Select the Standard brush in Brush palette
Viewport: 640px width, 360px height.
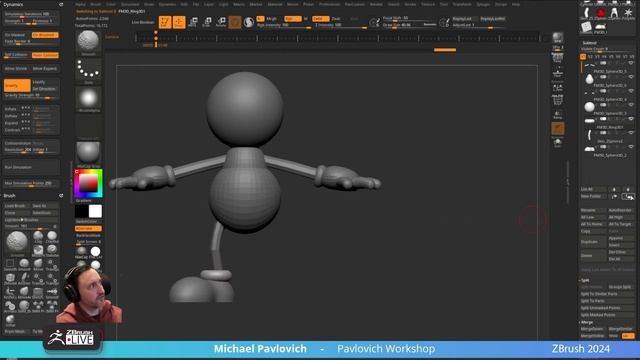(52, 251)
